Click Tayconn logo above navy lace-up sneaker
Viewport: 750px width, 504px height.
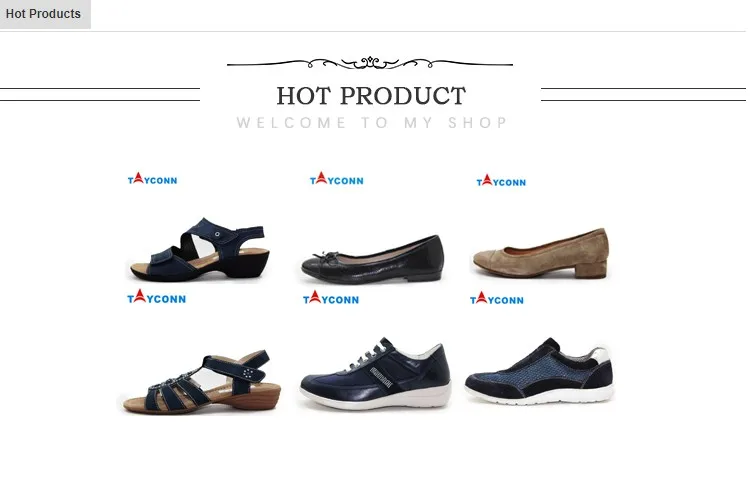(331, 298)
